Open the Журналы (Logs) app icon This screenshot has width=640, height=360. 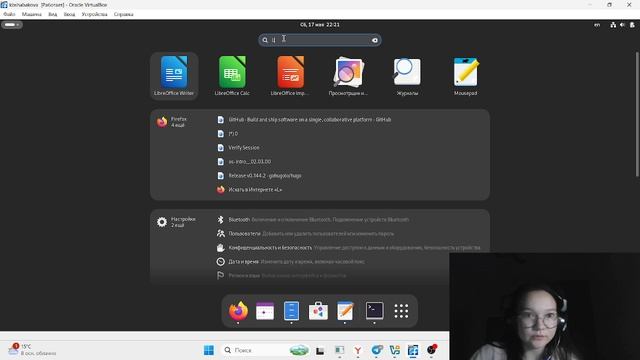(x=407, y=76)
